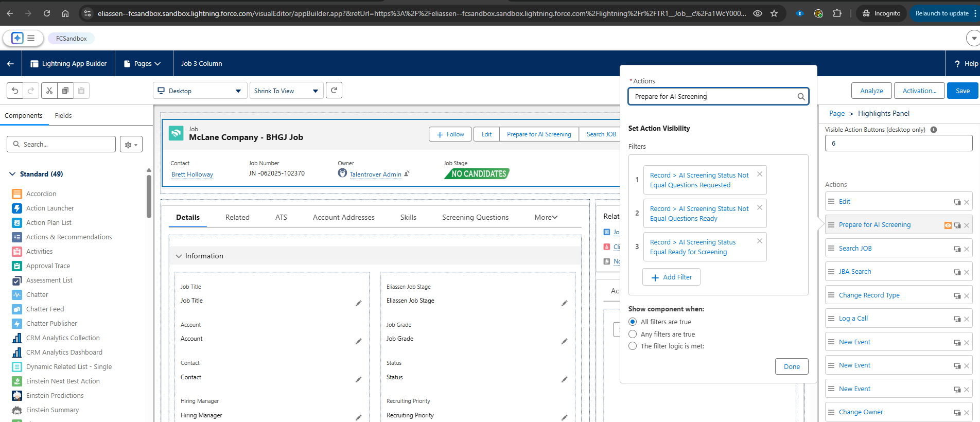Select the Any filters are true option

tap(633, 334)
